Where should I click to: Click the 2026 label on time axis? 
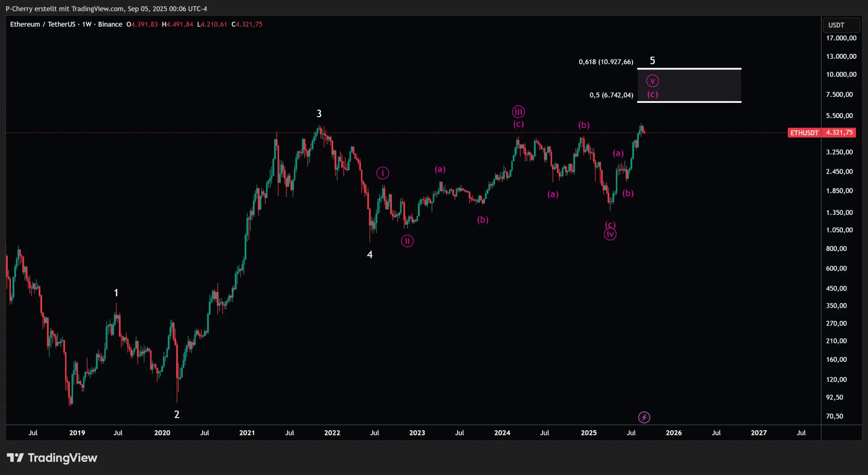click(x=674, y=433)
